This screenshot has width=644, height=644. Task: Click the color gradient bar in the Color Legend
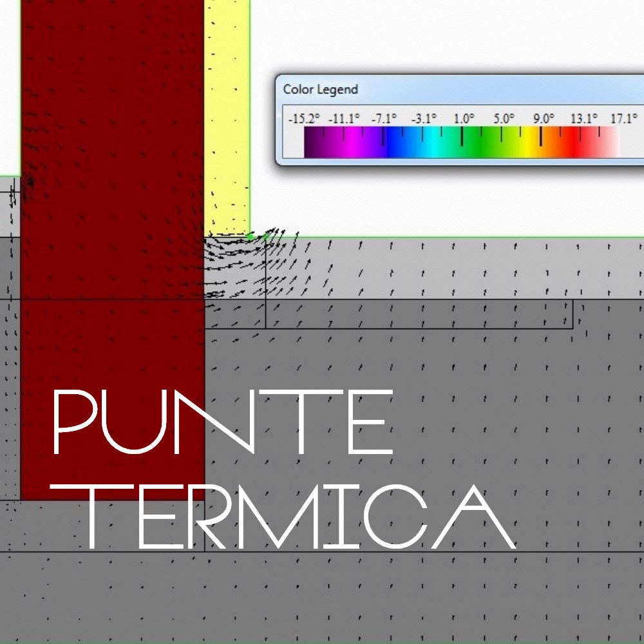click(462, 142)
